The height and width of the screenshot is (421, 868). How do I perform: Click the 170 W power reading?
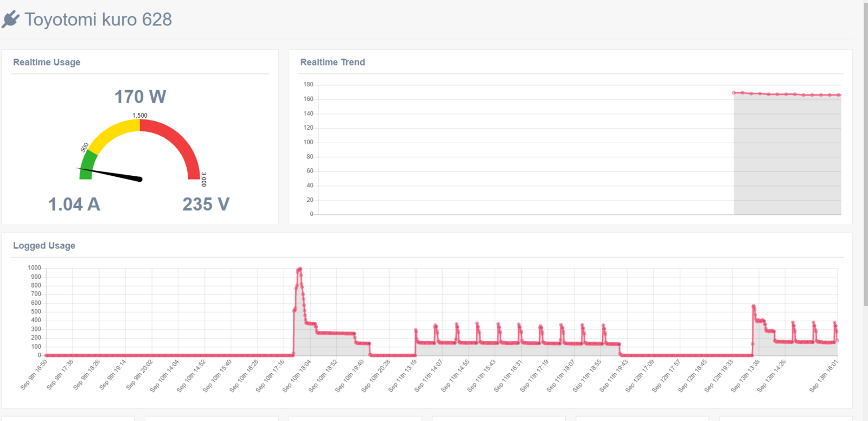point(140,97)
